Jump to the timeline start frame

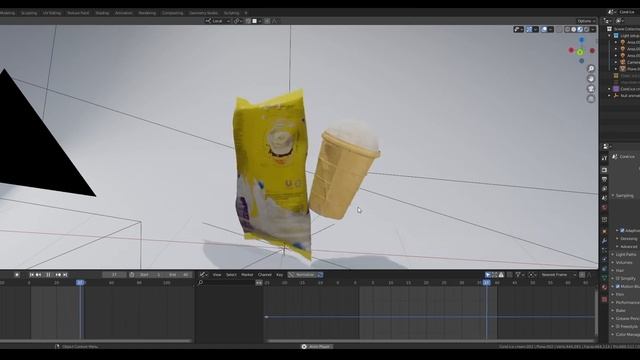pyautogui.click(x=31, y=275)
